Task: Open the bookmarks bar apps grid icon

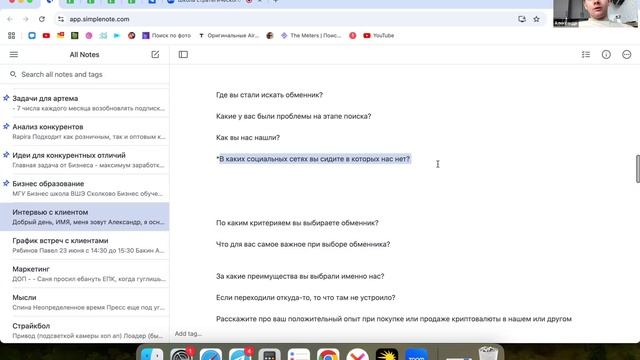Action: click(x=11, y=36)
